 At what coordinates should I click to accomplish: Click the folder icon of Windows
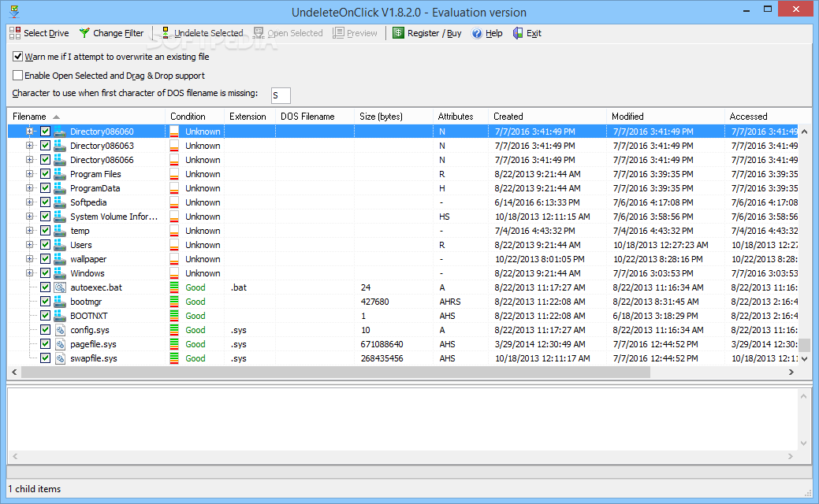[x=60, y=273]
